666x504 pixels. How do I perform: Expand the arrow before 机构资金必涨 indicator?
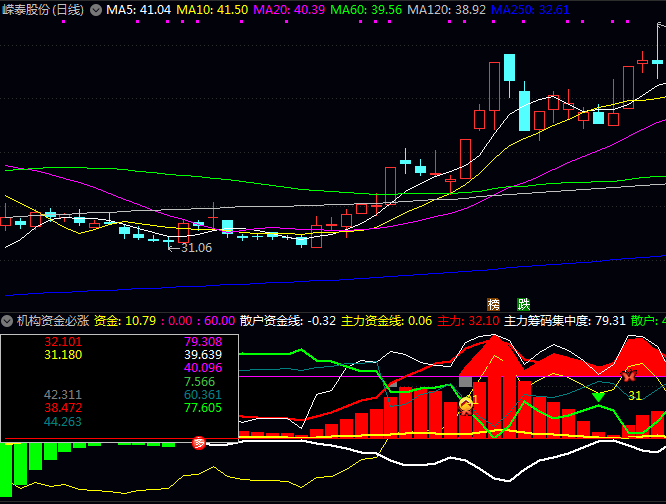(8, 321)
